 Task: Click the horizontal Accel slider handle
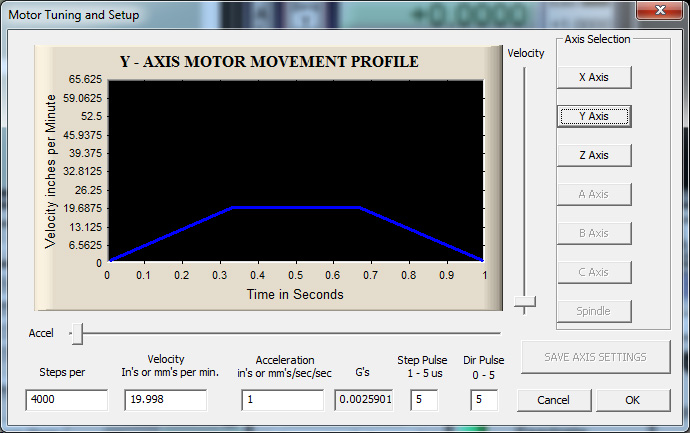[76, 333]
